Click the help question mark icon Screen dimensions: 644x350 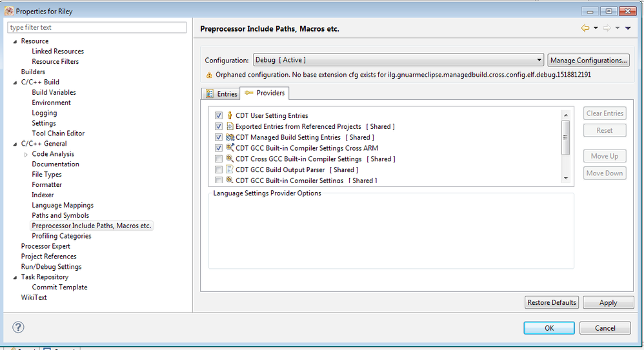(x=18, y=327)
